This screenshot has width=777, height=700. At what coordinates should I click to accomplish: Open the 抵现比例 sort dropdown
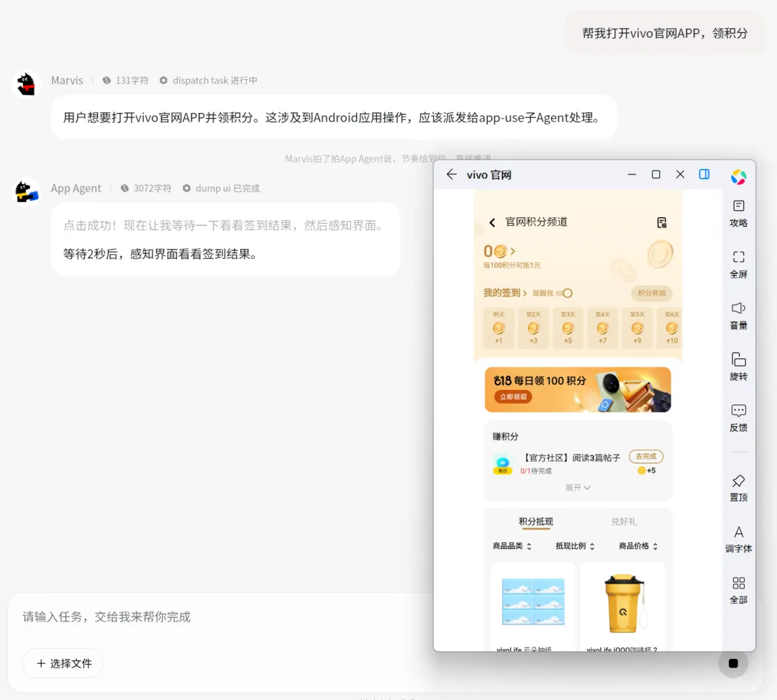[575, 546]
